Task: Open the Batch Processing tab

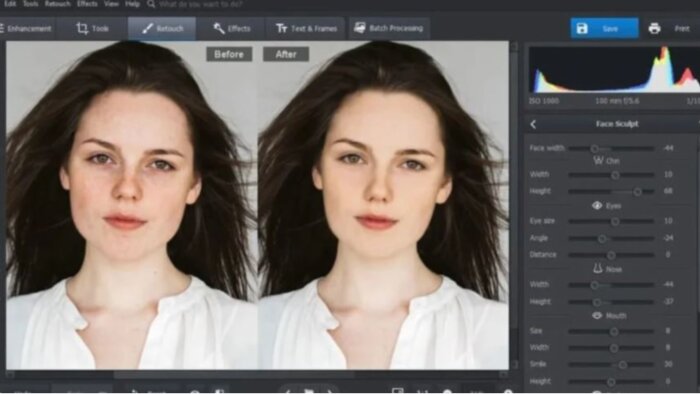Action: (389, 29)
